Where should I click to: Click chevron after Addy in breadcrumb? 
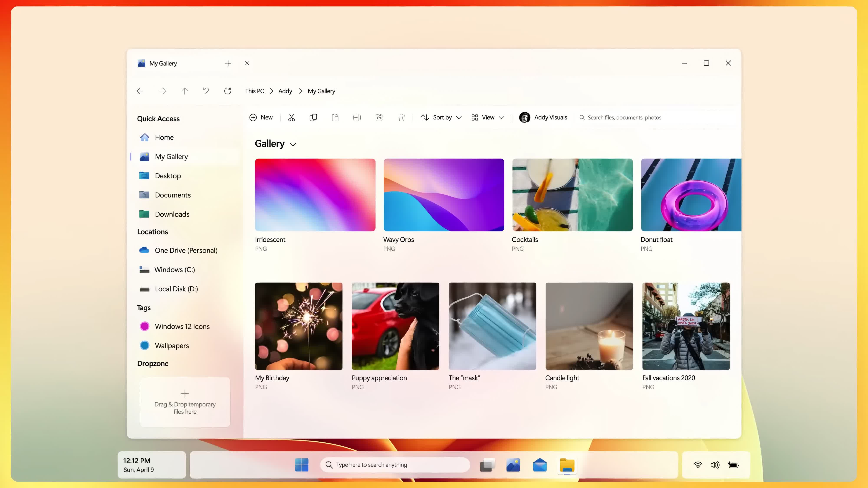pos(301,91)
